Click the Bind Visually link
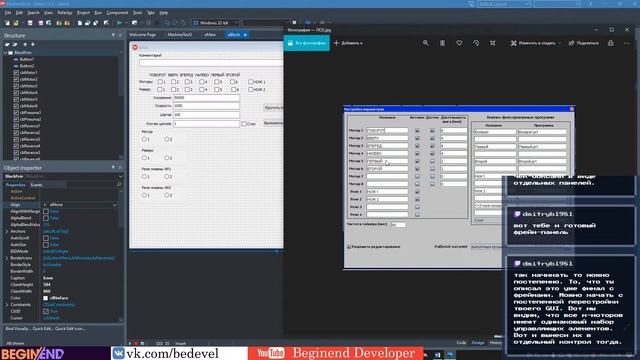The width and height of the screenshot is (640, 360). 17,329
